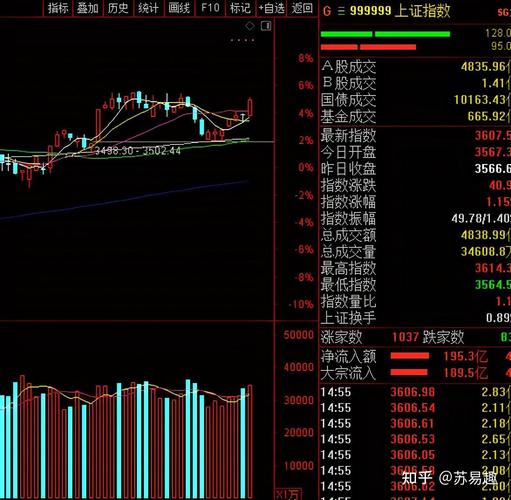Open the 指标 indicator menu

click(58, 8)
